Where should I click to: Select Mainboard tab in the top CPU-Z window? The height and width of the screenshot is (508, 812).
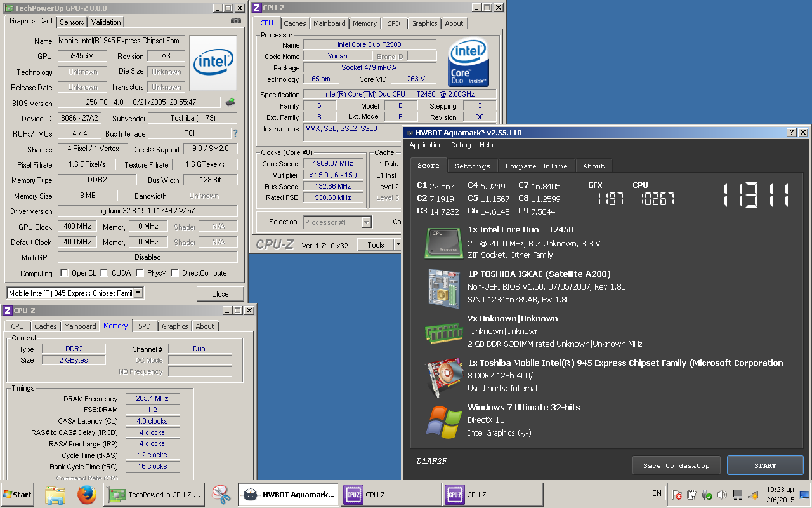click(x=330, y=23)
